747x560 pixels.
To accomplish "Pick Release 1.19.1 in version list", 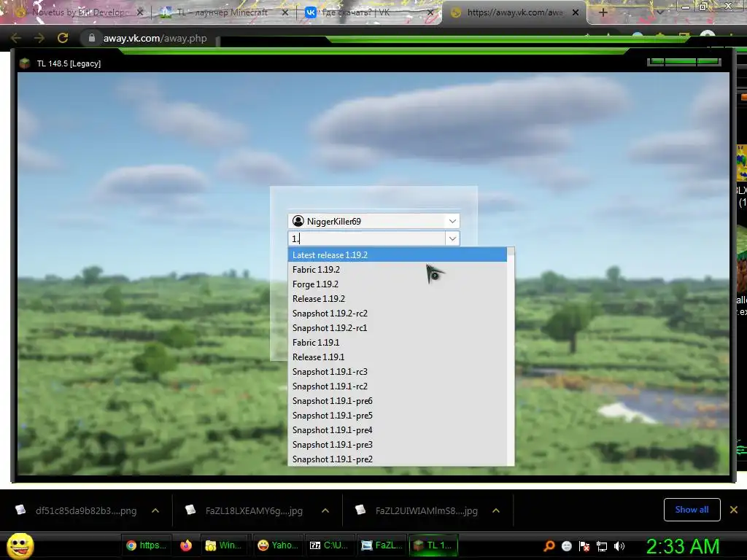I will tap(398, 357).
